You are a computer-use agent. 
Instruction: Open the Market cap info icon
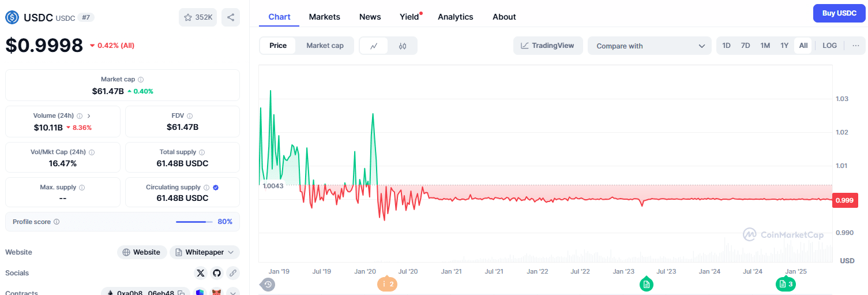[141, 80]
